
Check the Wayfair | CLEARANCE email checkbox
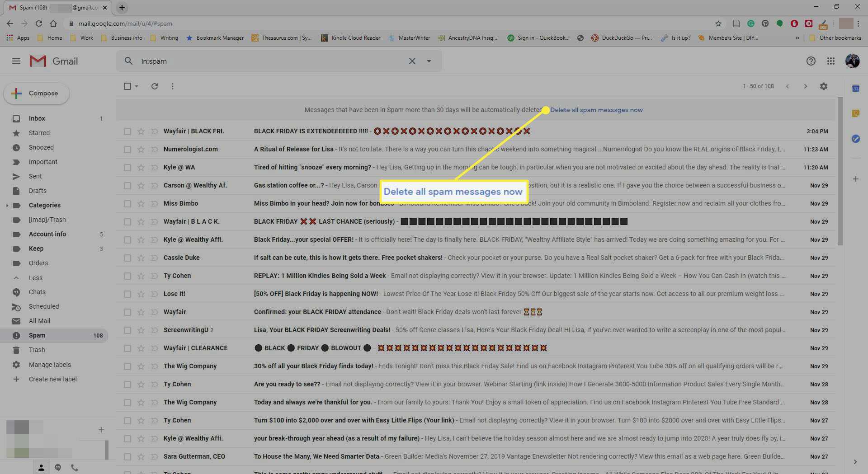(x=127, y=348)
